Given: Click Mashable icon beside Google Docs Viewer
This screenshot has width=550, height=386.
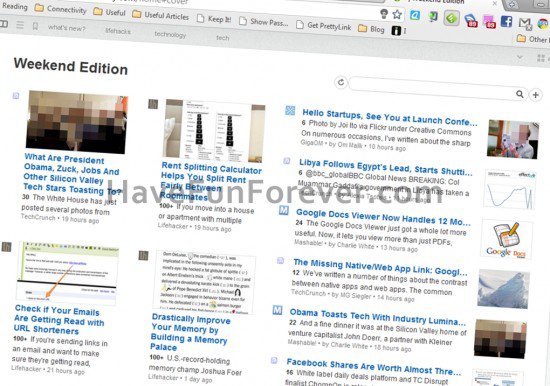Looking at the screenshot, I should [283, 210].
